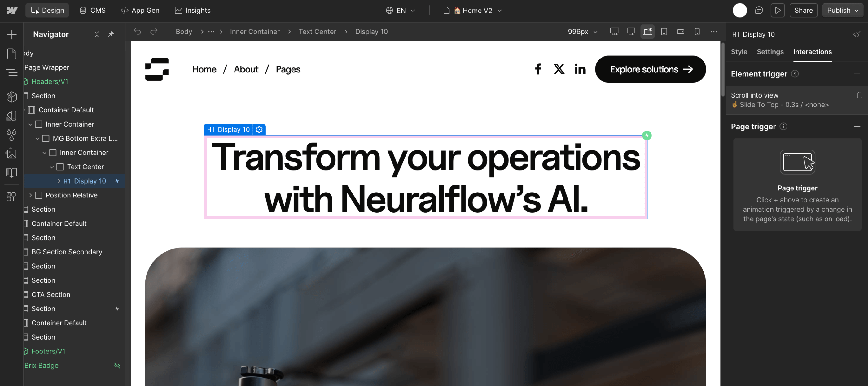This screenshot has height=386, width=868.
Task: Click the Explore solutions button
Action: point(650,69)
